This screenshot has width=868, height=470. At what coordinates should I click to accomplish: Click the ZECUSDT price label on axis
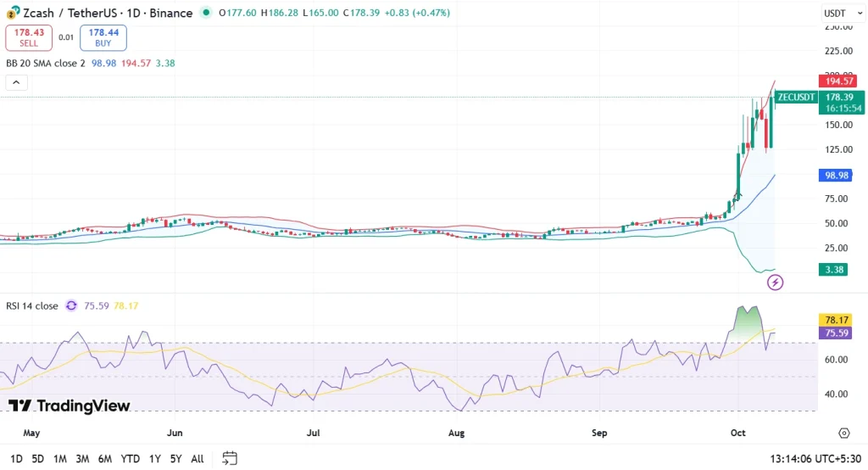click(x=796, y=98)
